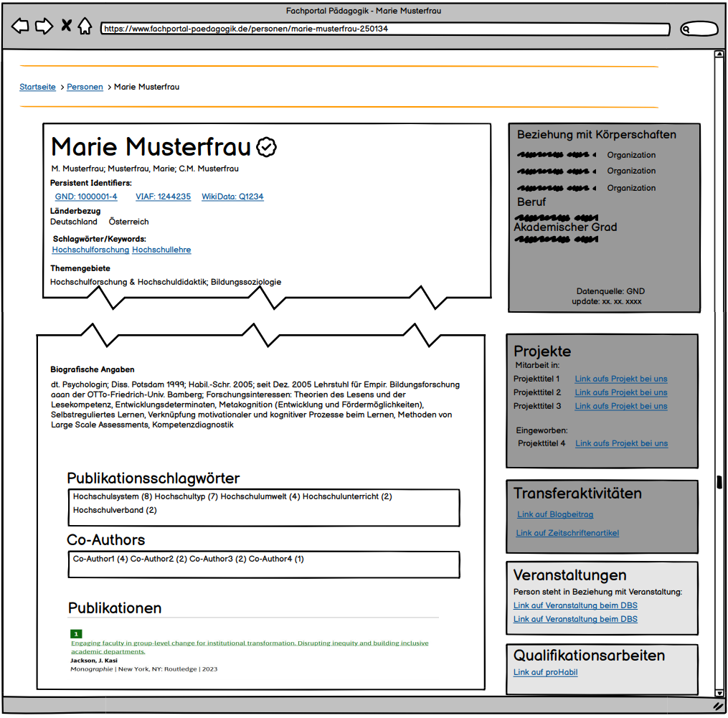Open the Engaging faculty publication title
This screenshot has height=718, width=728.
tap(249, 643)
